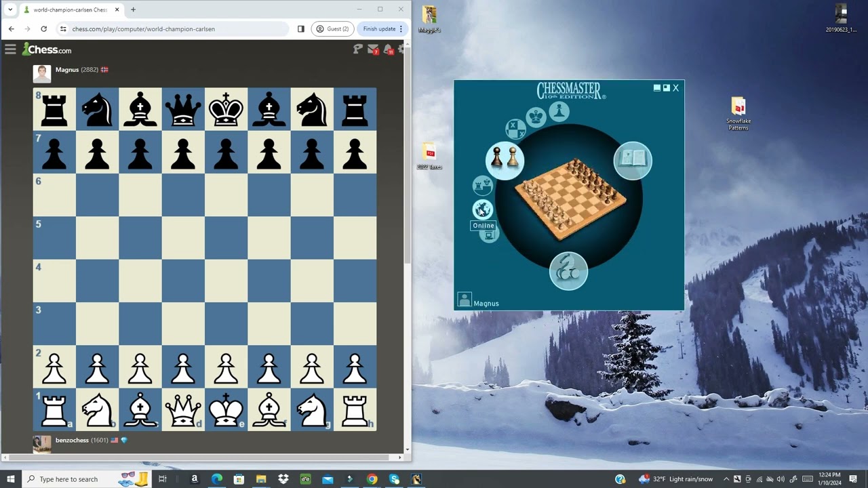Viewport: 868px width, 488px height.
Task: Open the Snowflake Patterns desktop file
Action: 738,114
